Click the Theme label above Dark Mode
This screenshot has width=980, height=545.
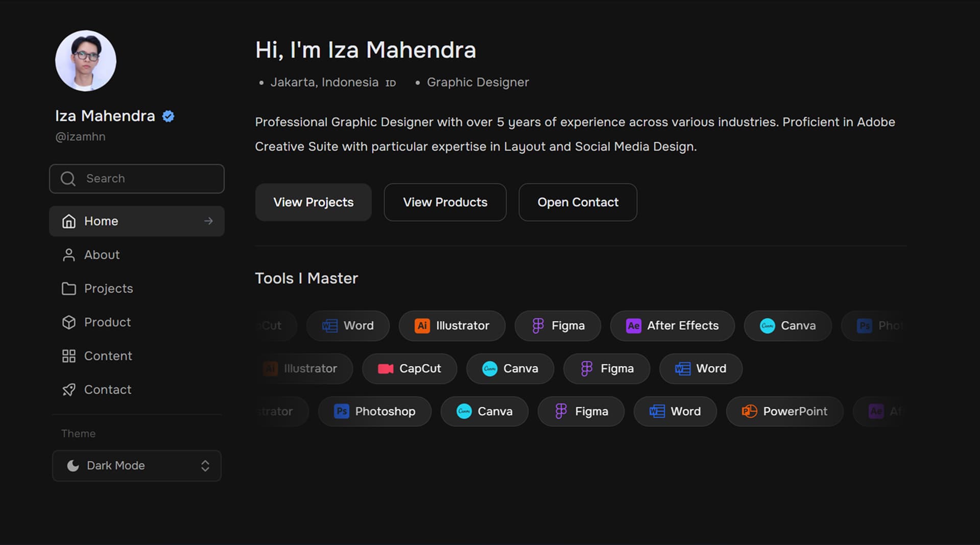click(78, 434)
